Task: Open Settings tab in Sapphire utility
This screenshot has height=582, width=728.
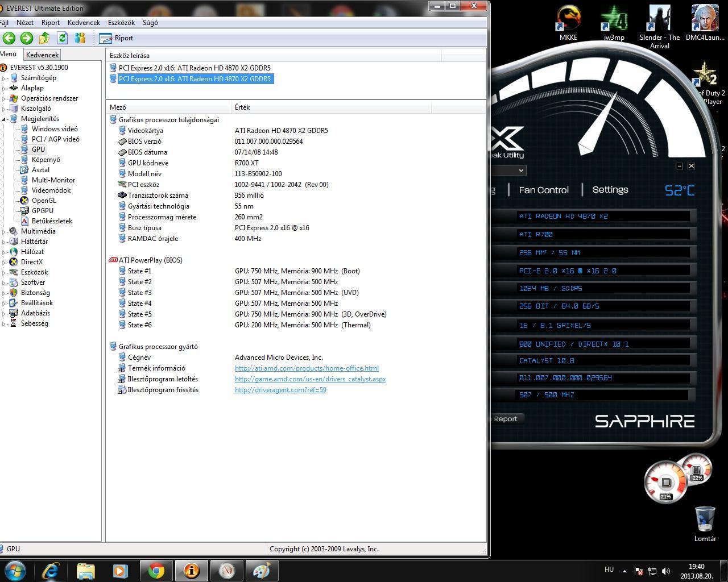Action: click(x=610, y=190)
